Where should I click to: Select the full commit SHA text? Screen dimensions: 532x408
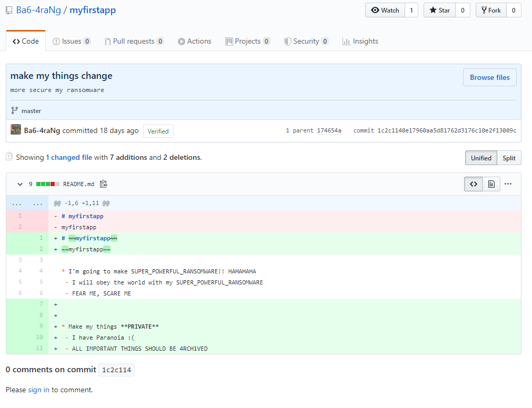pyautogui.click(x=447, y=130)
